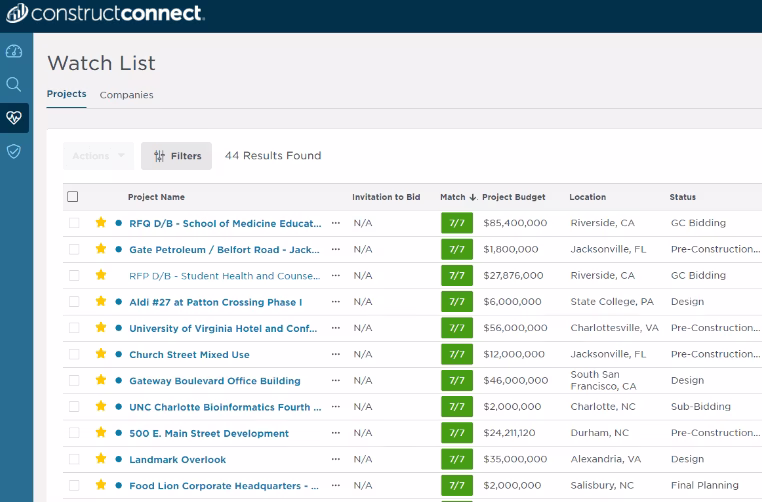Unstar Food Lion Corporate Headquarters project
Viewport: 762px width, 502px height.
tap(101, 485)
